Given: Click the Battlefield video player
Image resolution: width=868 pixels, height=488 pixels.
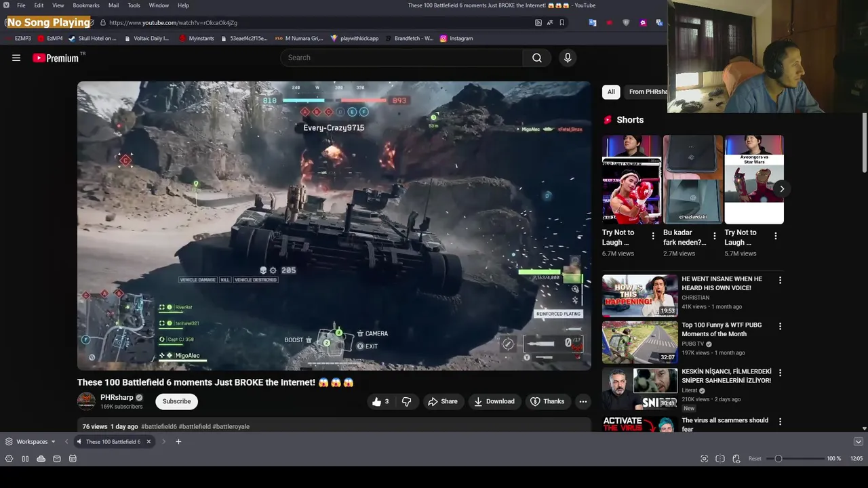Looking at the screenshot, I should tap(334, 226).
